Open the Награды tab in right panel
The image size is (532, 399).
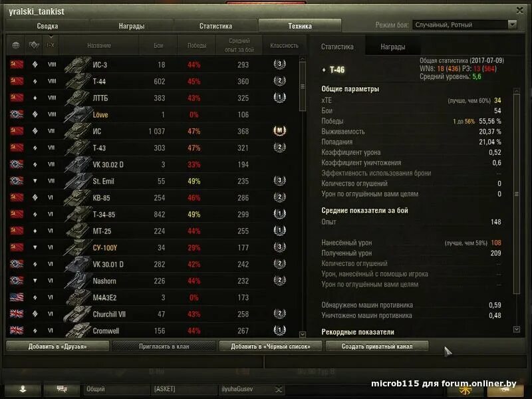click(392, 47)
